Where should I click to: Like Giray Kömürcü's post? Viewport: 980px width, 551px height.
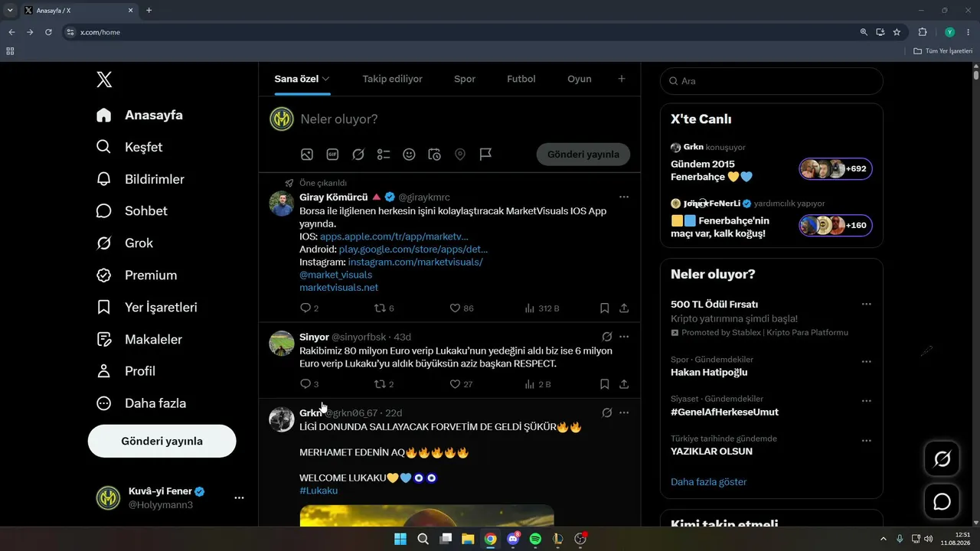click(455, 308)
